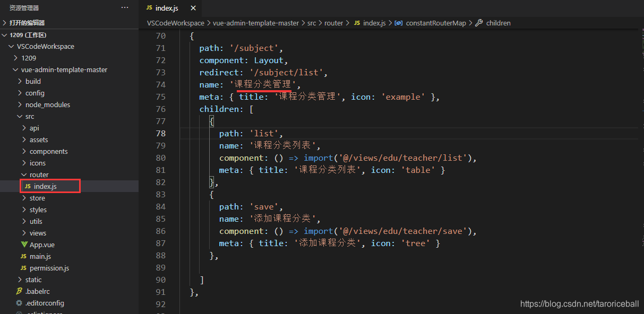The width and height of the screenshot is (644, 314).
Task: Click '添加课程分类' name string on line 85
Action: (x=284, y=219)
